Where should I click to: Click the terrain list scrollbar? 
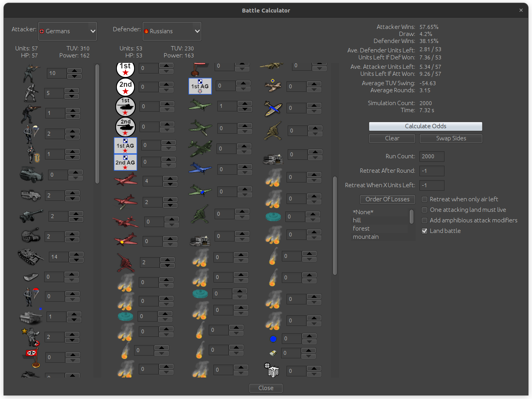[412, 217]
